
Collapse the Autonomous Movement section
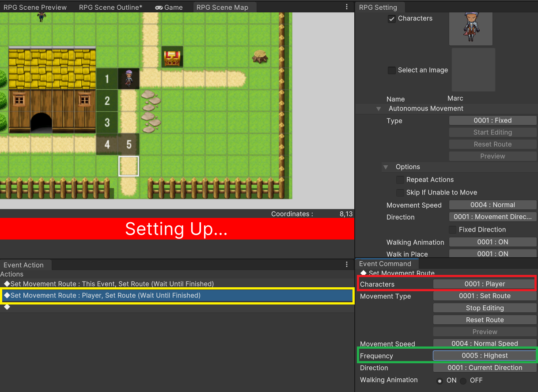pos(379,109)
